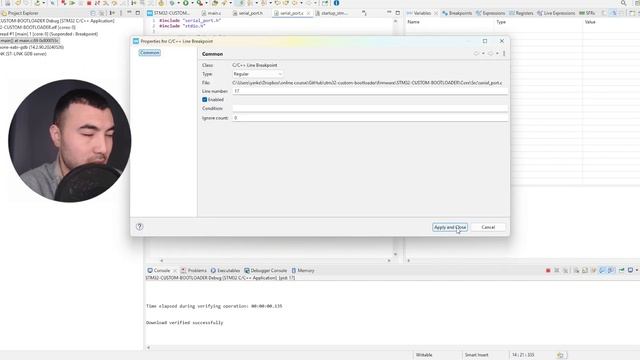Select the ST-LINK GDB server row
This screenshot has height=360, width=640.
[x=23, y=53]
